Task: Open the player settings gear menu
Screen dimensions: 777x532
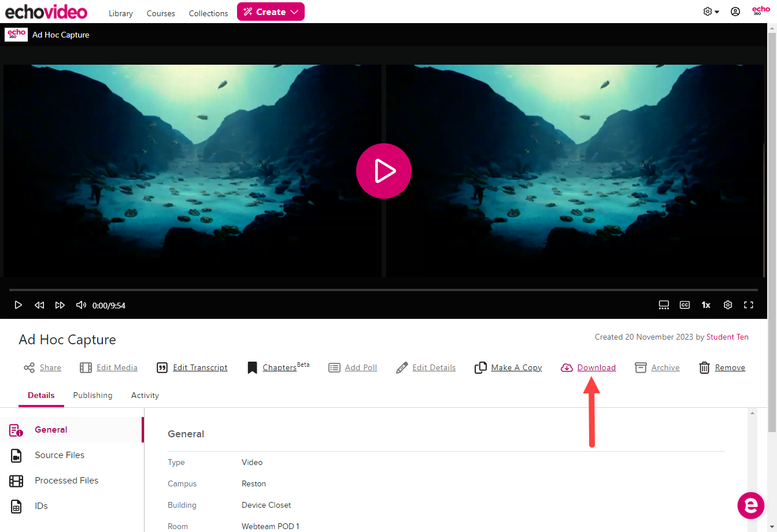Action: 727,305
